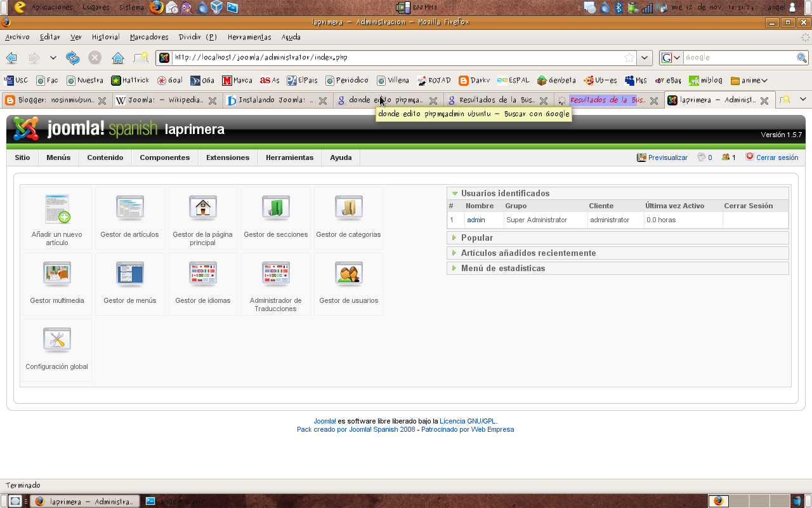Click the Firefox back arrow
The width and height of the screenshot is (812, 508).
point(11,58)
